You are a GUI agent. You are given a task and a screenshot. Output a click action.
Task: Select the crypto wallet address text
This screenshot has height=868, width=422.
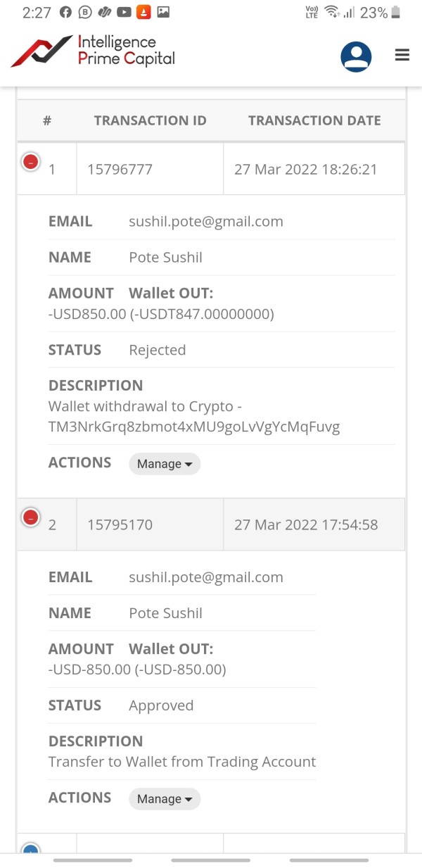pyautogui.click(x=194, y=427)
